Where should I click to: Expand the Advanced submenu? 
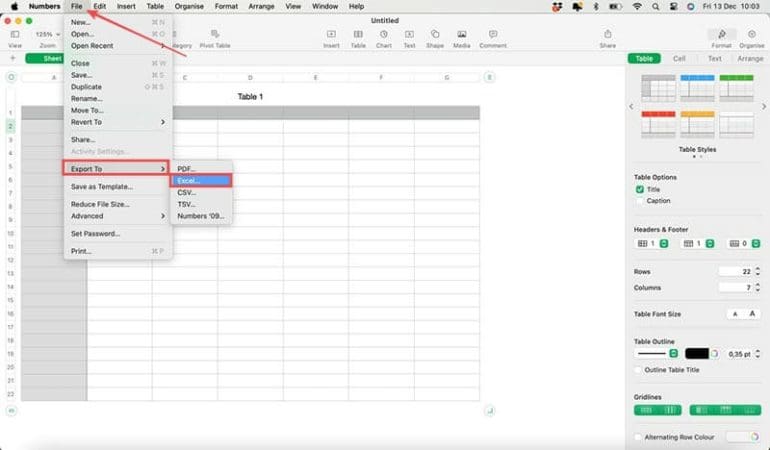tap(117, 216)
